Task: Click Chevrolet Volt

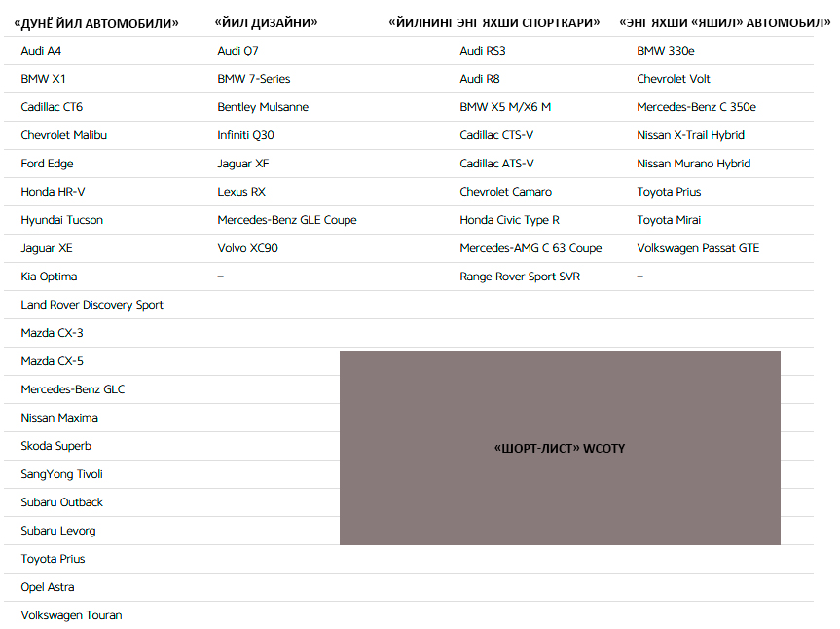Action: 674,79
